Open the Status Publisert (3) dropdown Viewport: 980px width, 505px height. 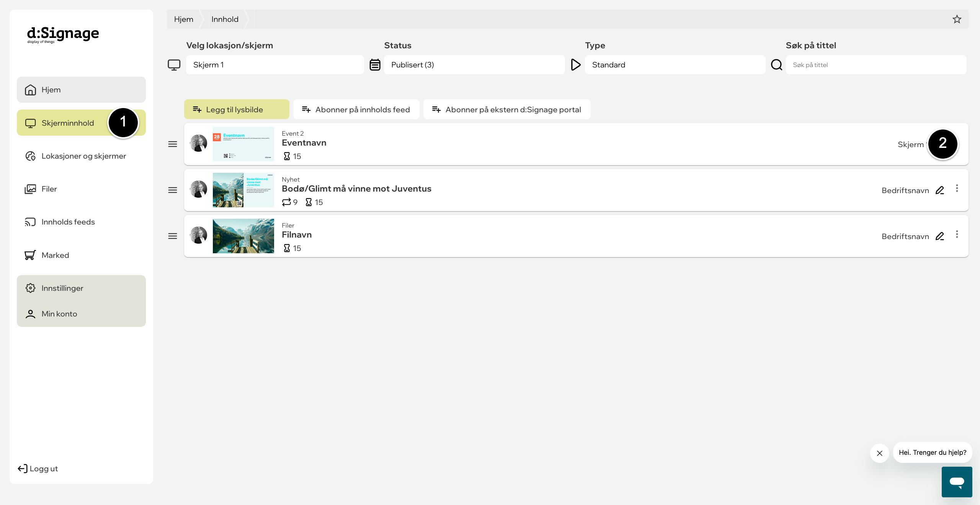(x=474, y=65)
